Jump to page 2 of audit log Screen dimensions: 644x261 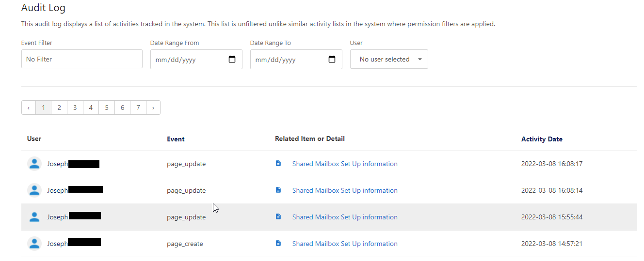59,107
